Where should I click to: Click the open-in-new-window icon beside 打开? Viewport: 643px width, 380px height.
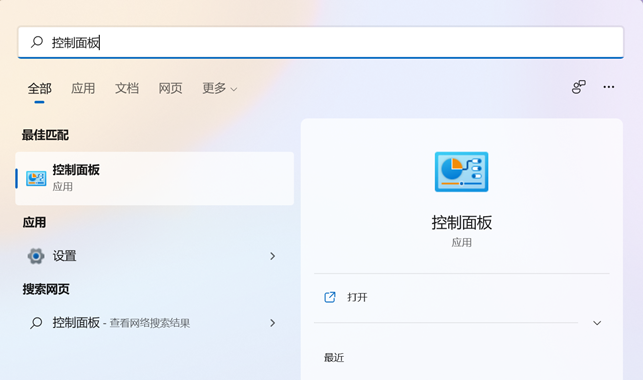(x=330, y=297)
